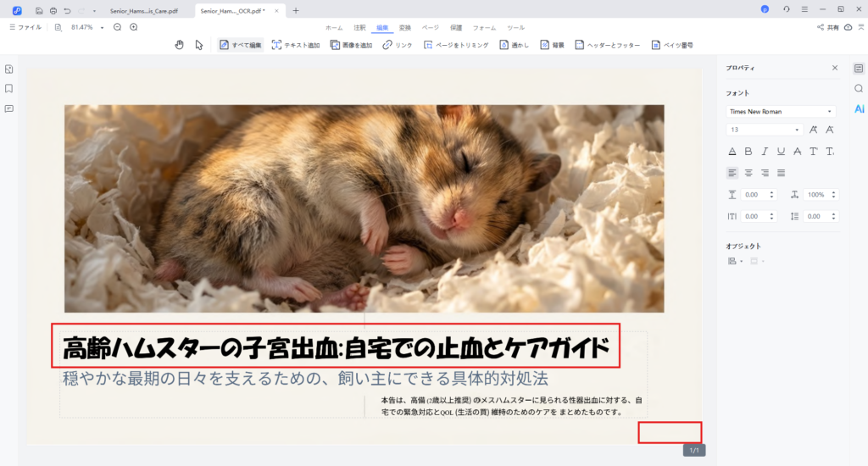Image resolution: width=868 pixels, height=466 pixels.
Task: Select the hamster title text block
Action: coord(336,347)
